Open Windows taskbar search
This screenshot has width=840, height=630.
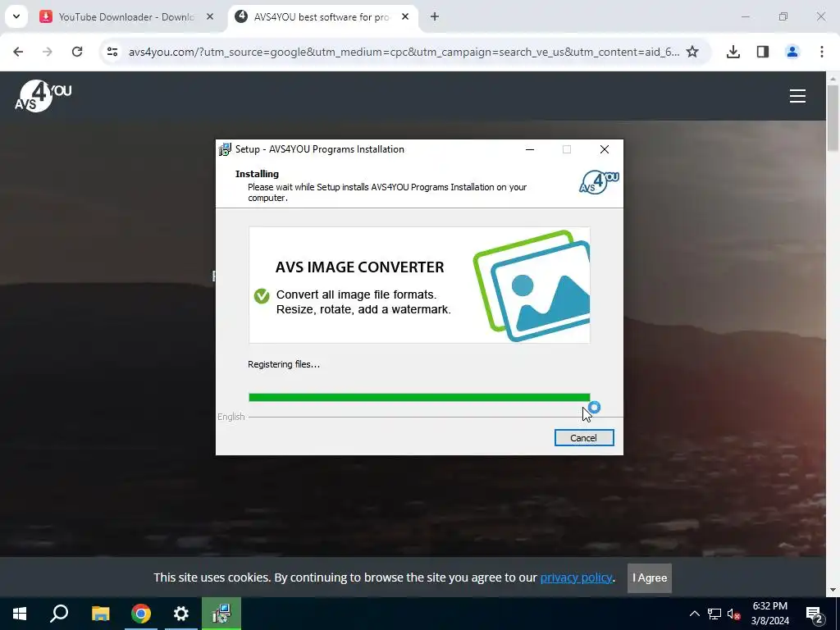pos(59,614)
